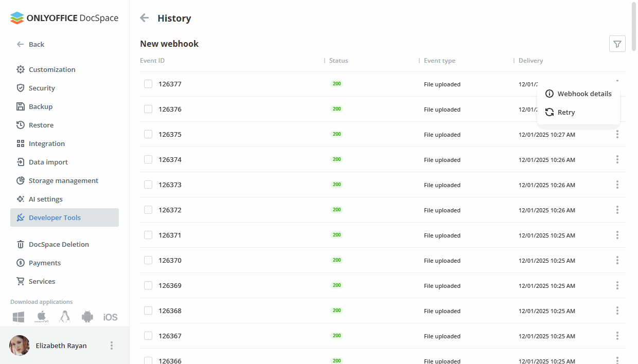Open the filter panel for webhook history
The height and width of the screenshot is (364, 638).
click(x=617, y=44)
